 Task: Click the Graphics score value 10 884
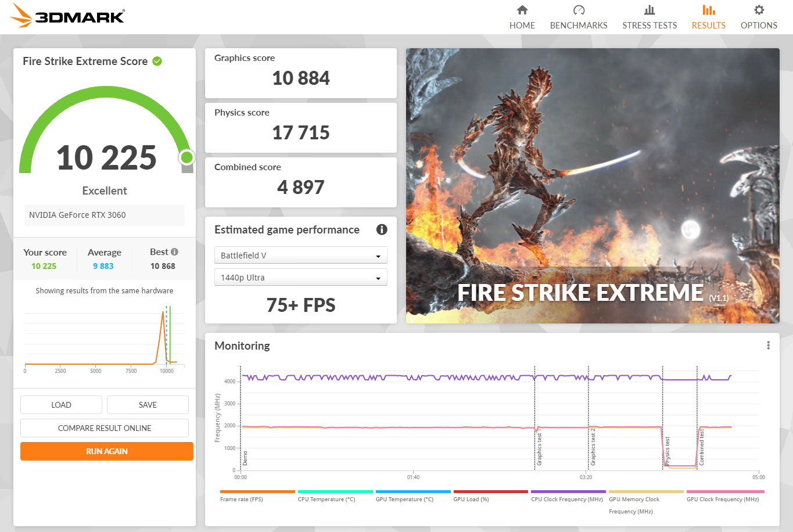[x=301, y=78]
